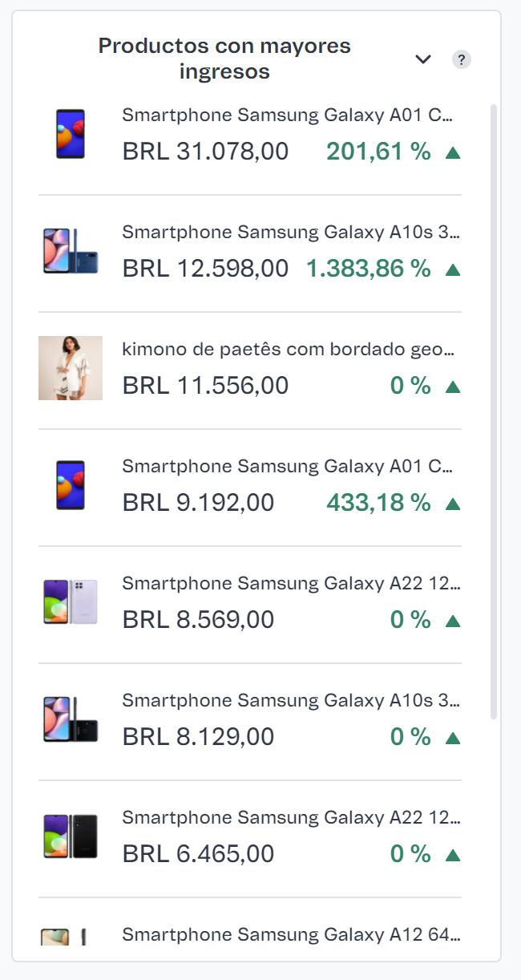Open the kimono de paetês product thumbnail
Viewport: 521px width, 980px height.
pyautogui.click(x=71, y=368)
